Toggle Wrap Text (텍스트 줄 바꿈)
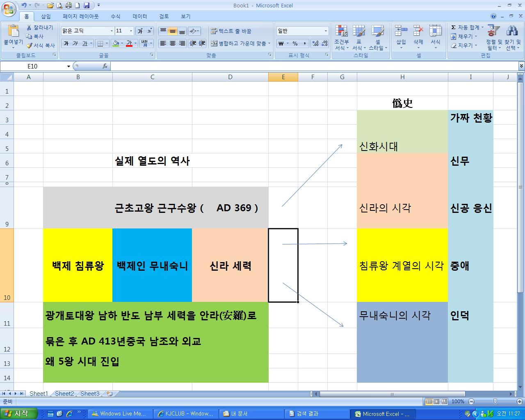 click(x=231, y=31)
